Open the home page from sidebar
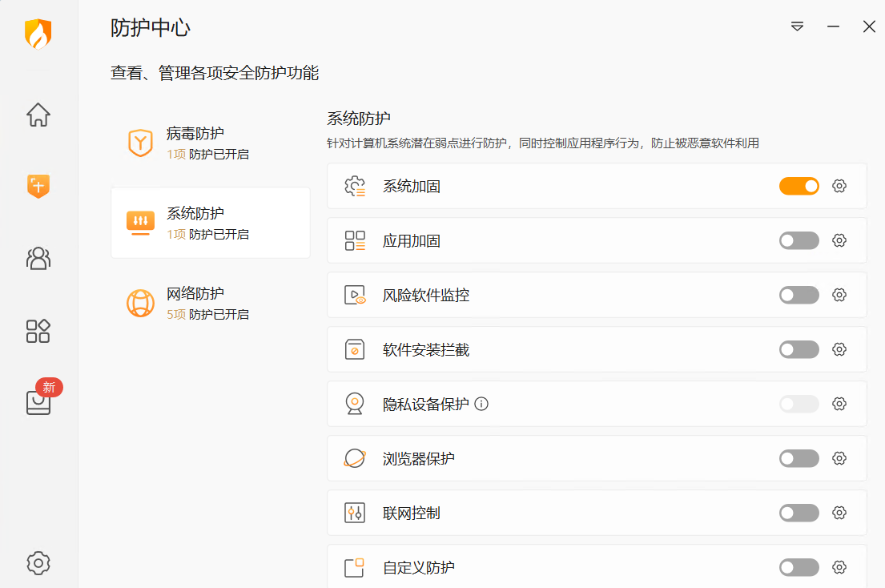Image resolution: width=885 pixels, height=588 pixels. [x=38, y=115]
